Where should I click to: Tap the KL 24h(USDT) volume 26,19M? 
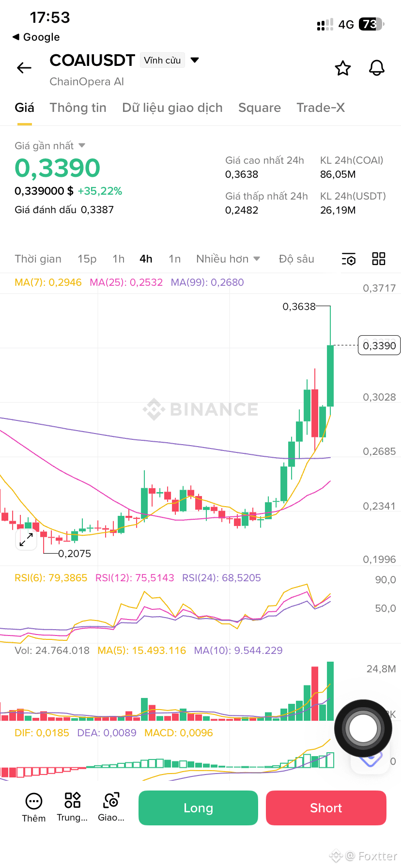[338, 210]
